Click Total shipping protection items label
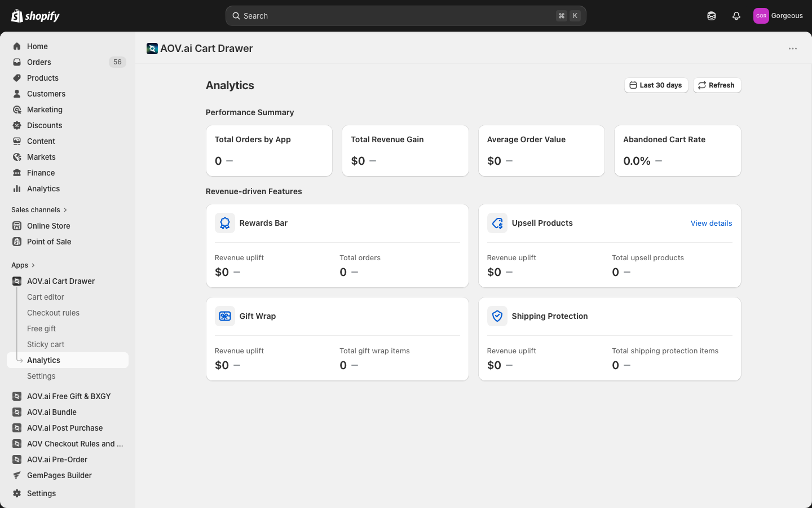The height and width of the screenshot is (508, 812). pos(665,351)
